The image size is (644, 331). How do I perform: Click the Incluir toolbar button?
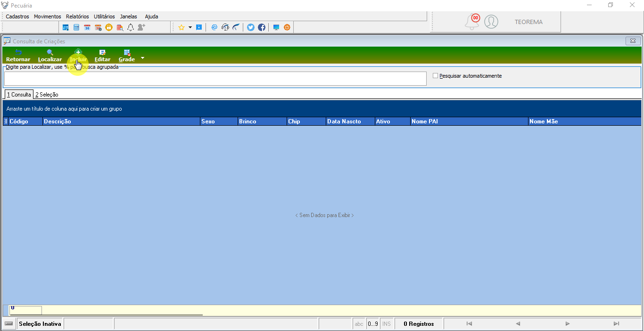tap(78, 56)
